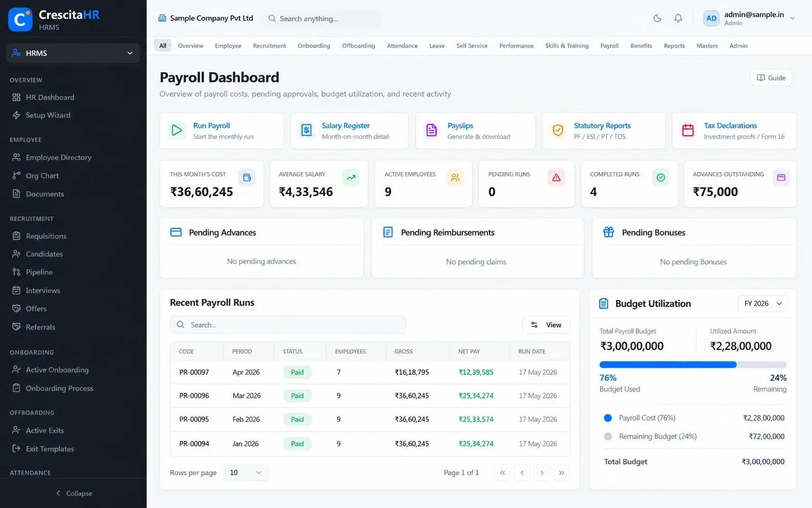Click the Average Salary trend icon
The image size is (812, 508).
(351, 178)
